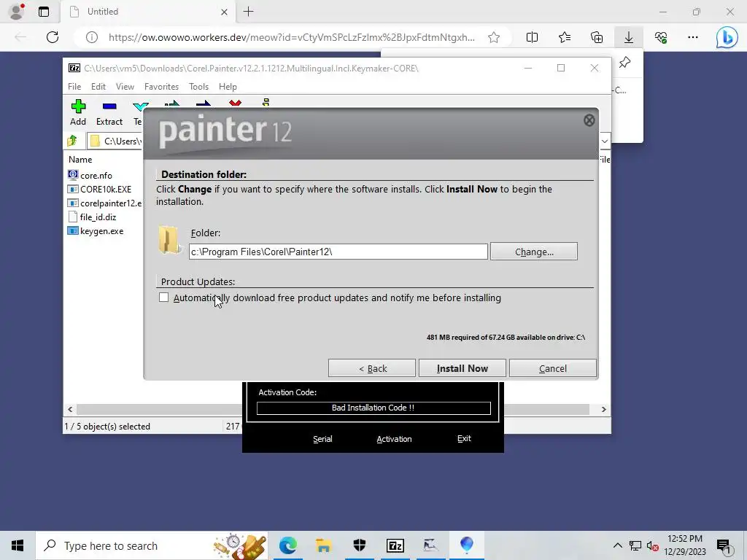The image size is (747, 560).
Task: Click the Activation Code field in the keygen
Action: pyautogui.click(x=373, y=408)
